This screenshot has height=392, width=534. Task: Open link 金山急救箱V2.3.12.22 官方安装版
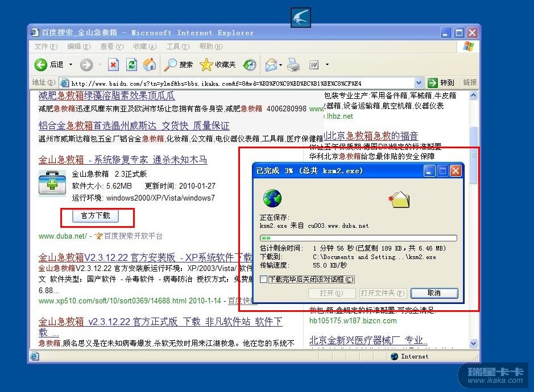pos(146,257)
